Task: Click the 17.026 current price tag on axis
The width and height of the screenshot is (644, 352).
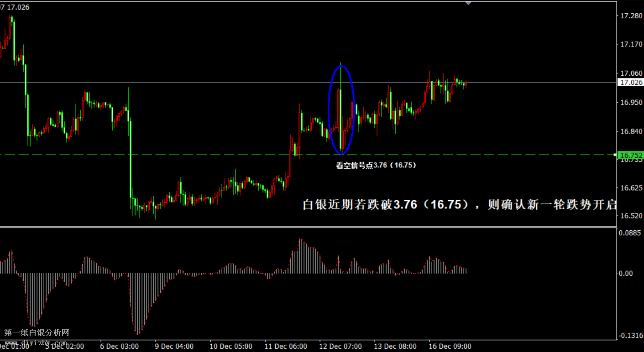Action: click(x=630, y=83)
